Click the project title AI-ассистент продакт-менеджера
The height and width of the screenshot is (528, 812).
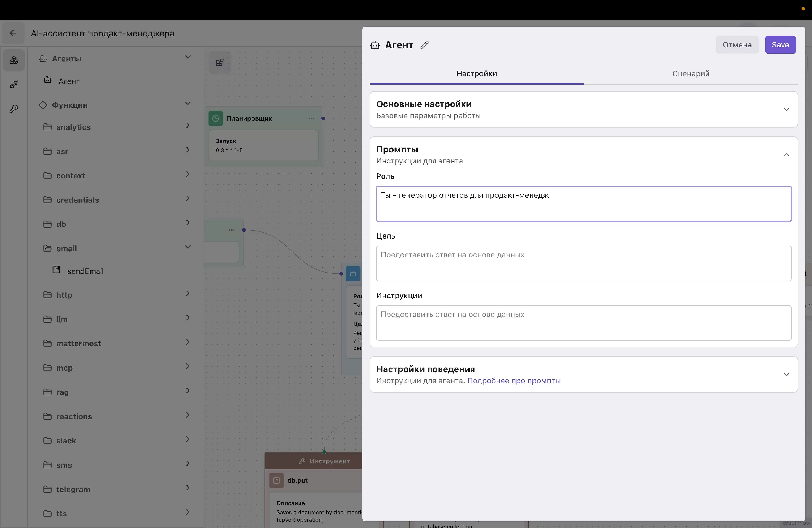click(x=102, y=33)
